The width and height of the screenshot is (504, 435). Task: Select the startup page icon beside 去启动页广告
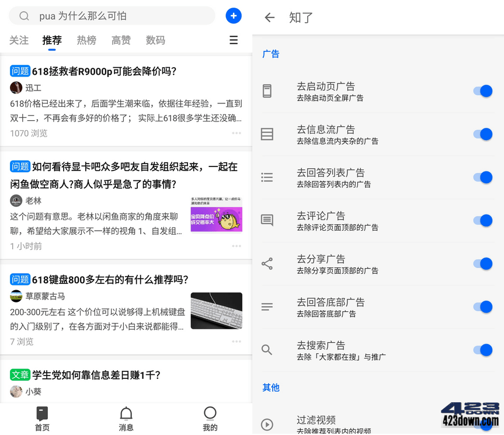coord(267,91)
